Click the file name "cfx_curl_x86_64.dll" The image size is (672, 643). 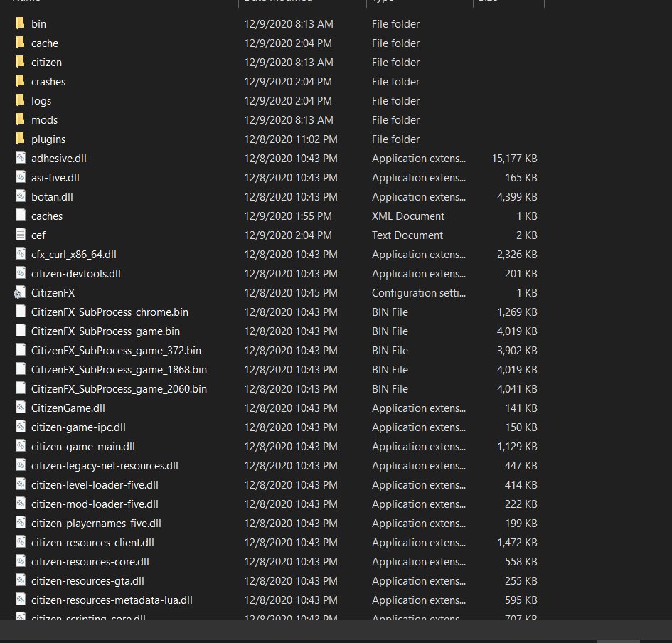[74, 255]
